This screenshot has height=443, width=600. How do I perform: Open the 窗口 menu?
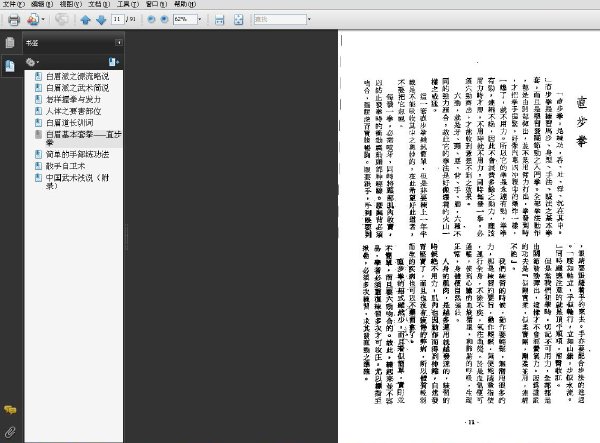156,4
